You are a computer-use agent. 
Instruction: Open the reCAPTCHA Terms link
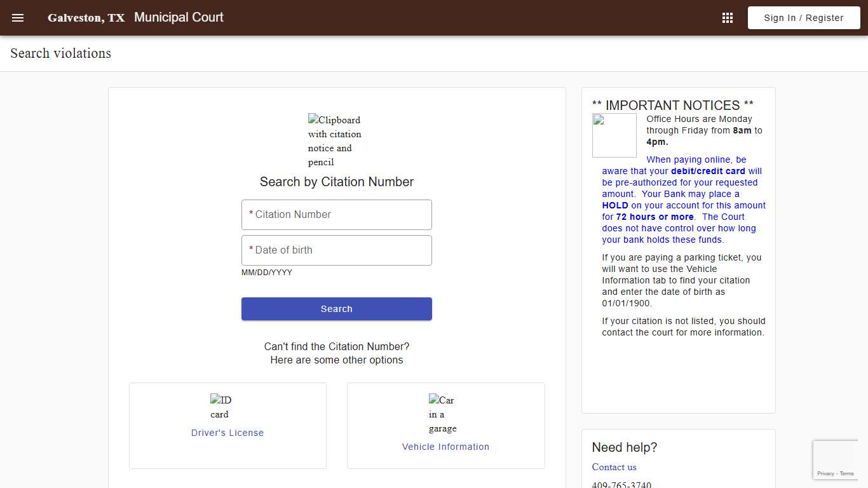pos(846,473)
